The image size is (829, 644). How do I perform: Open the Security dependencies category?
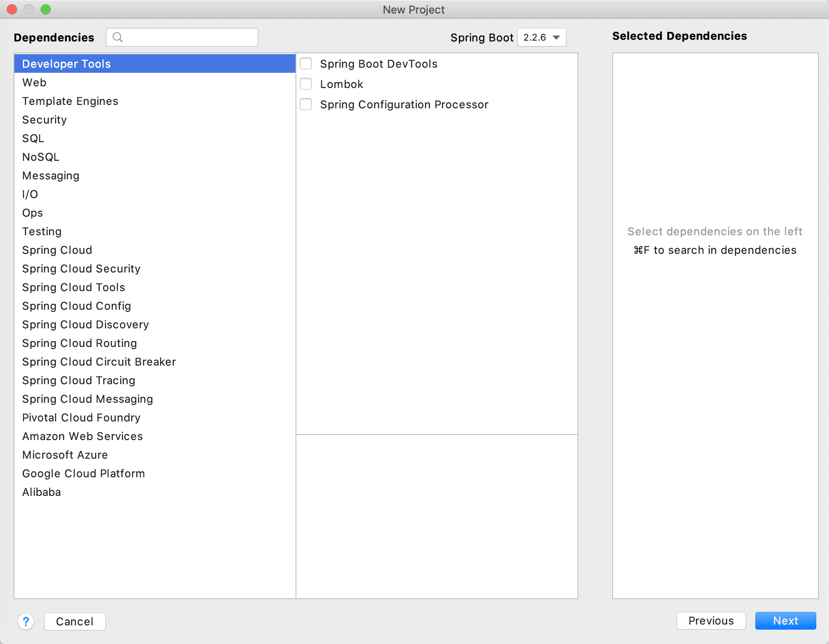point(44,120)
